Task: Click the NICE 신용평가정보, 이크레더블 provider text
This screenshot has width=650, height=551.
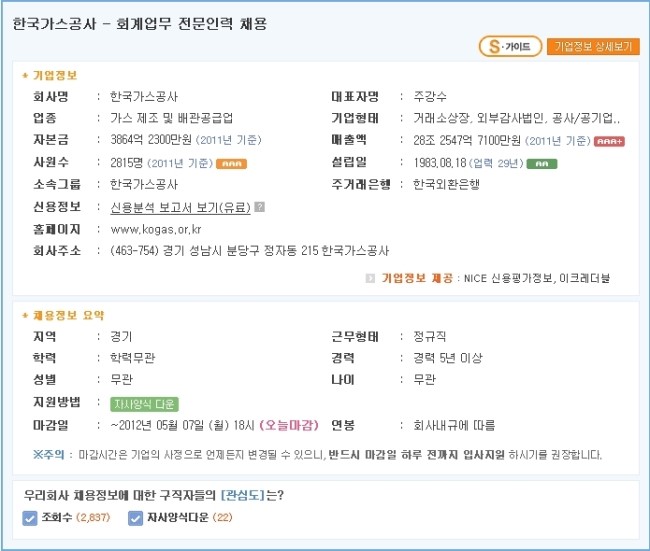Action: click(x=537, y=278)
